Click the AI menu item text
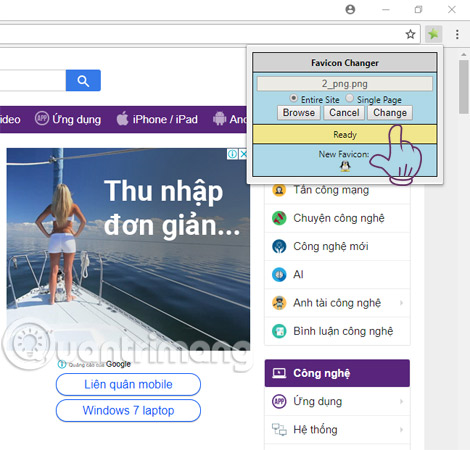 [298, 275]
